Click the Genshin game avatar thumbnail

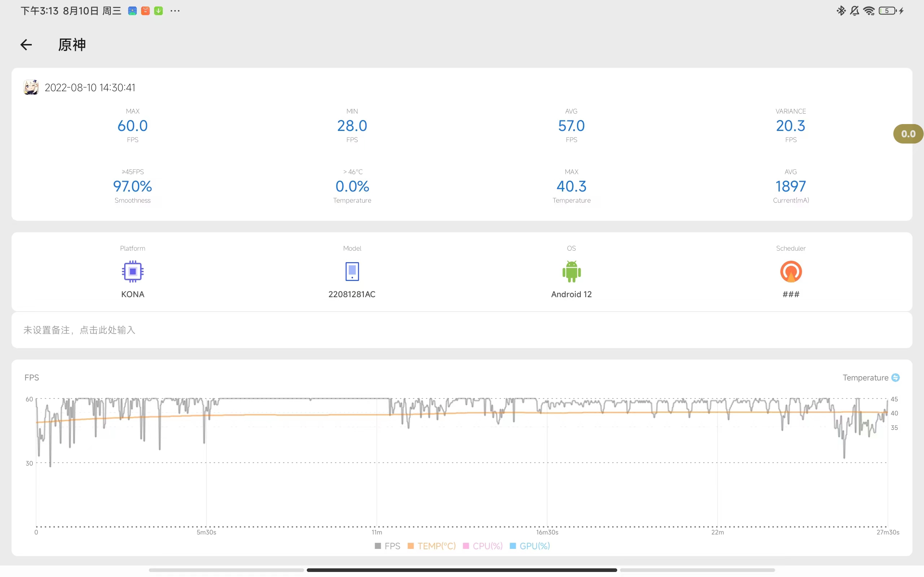(31, 87)
